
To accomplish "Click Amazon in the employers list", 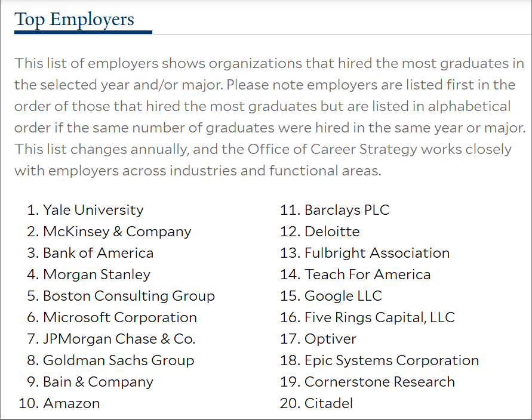I will 72,403.
